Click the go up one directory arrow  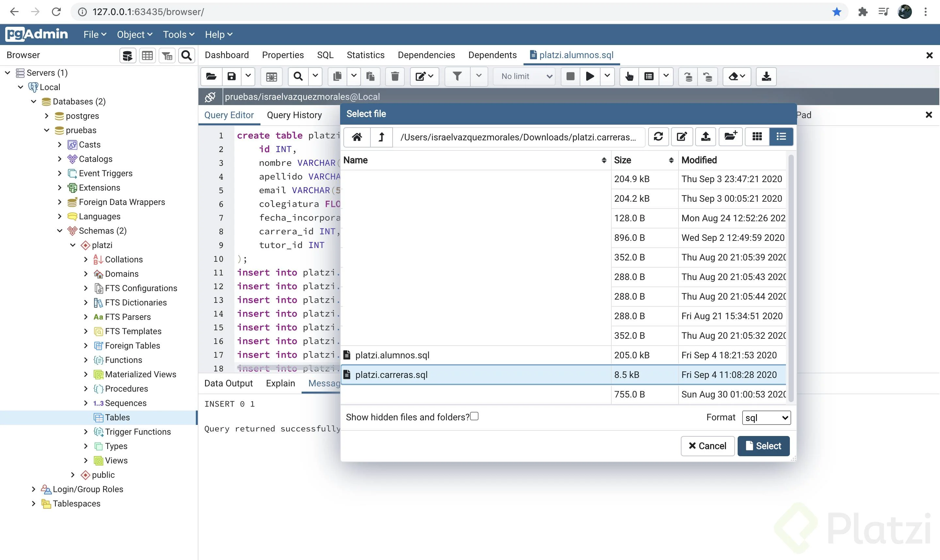coord(381,137)
